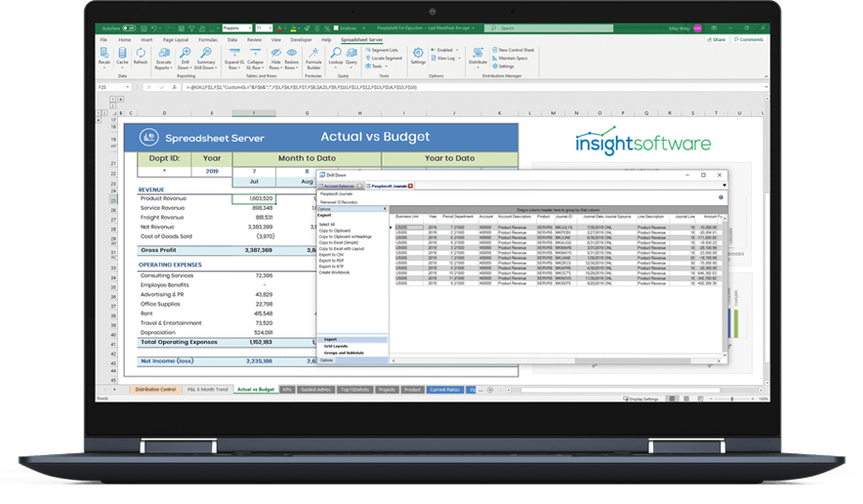The width and height of the screenshot is (863, 504).
Task: Expand the formula bar
Action: pos(766,87)
